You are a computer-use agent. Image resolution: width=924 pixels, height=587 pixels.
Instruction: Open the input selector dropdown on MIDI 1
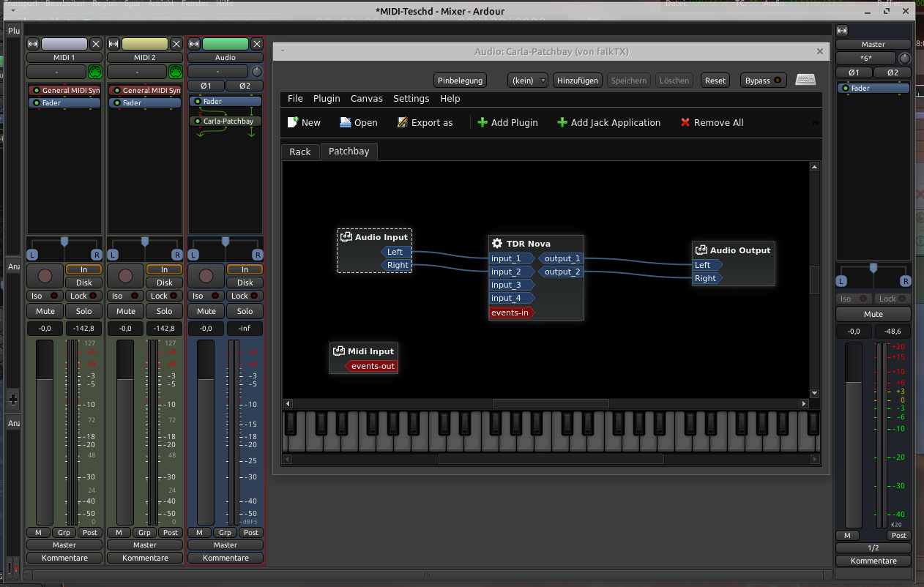point(56,72)
